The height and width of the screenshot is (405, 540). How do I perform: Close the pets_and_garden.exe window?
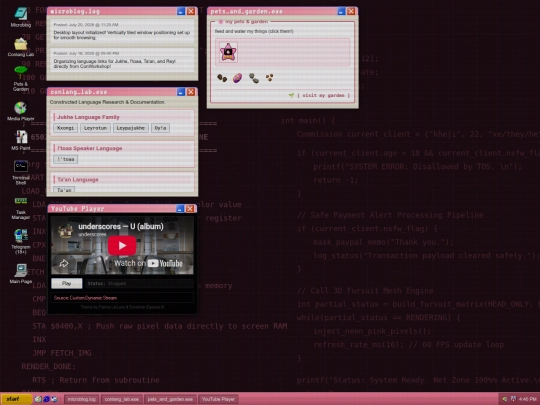click(x=351, y=11)
